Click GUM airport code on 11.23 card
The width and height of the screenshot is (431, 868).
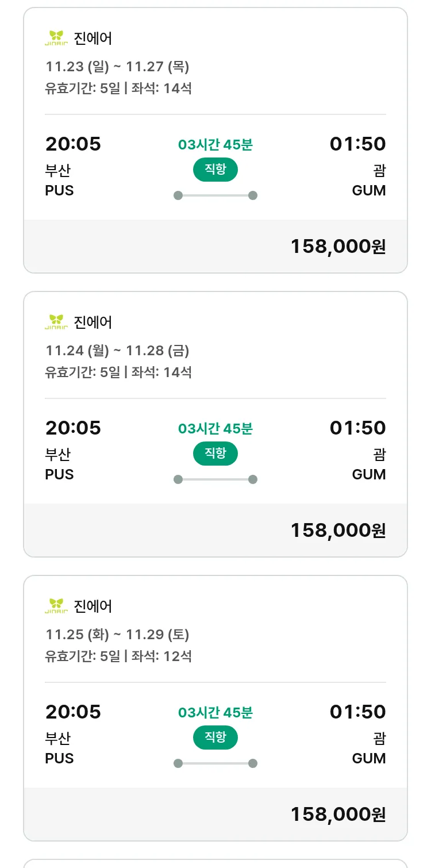[x=368, y=190]
